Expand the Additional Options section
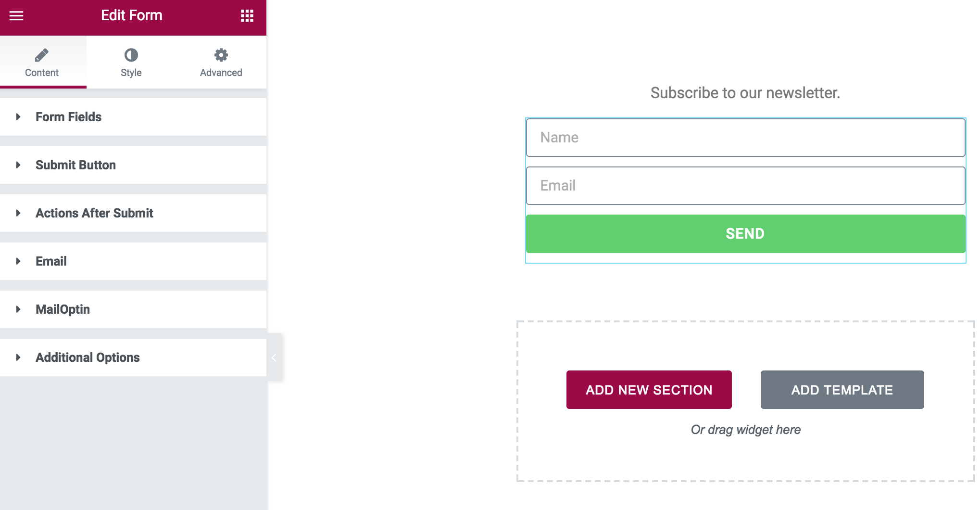 (x=88, y=357)
